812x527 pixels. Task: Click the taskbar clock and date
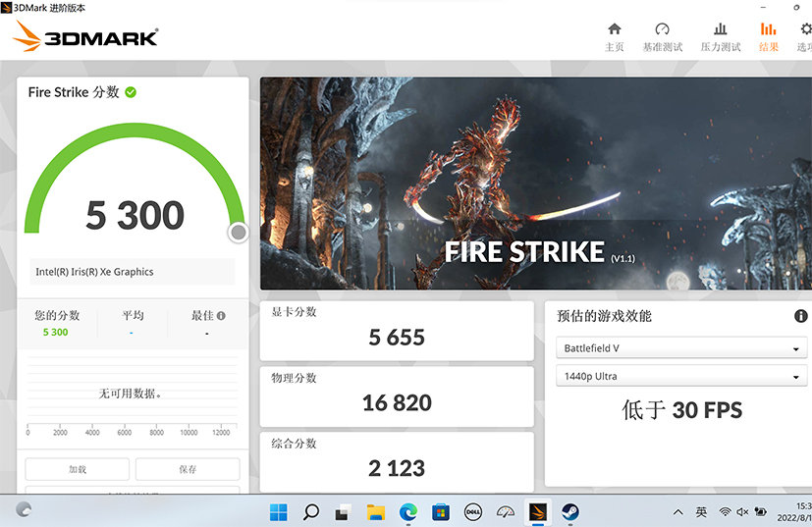click(794, 512)
